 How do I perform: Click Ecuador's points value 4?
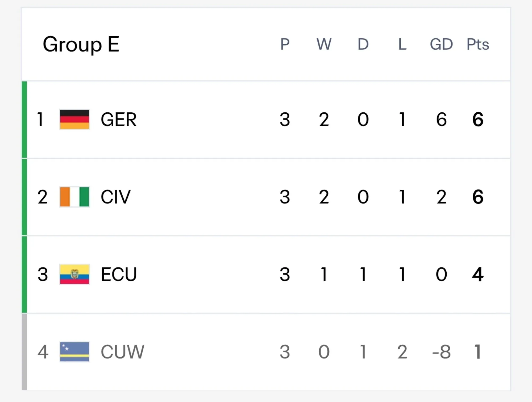[x=478, y=274]
